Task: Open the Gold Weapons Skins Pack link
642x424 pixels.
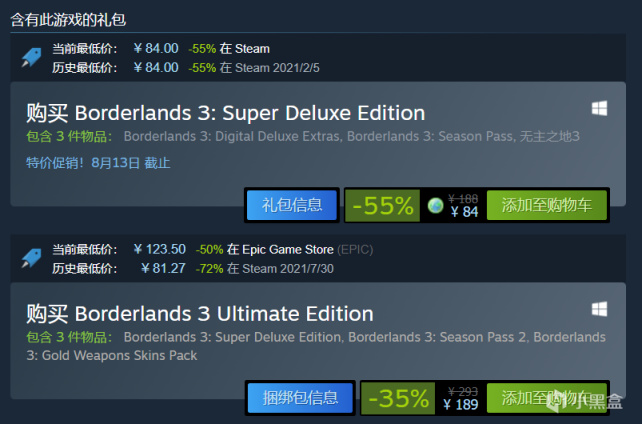Action: [119, 355]
